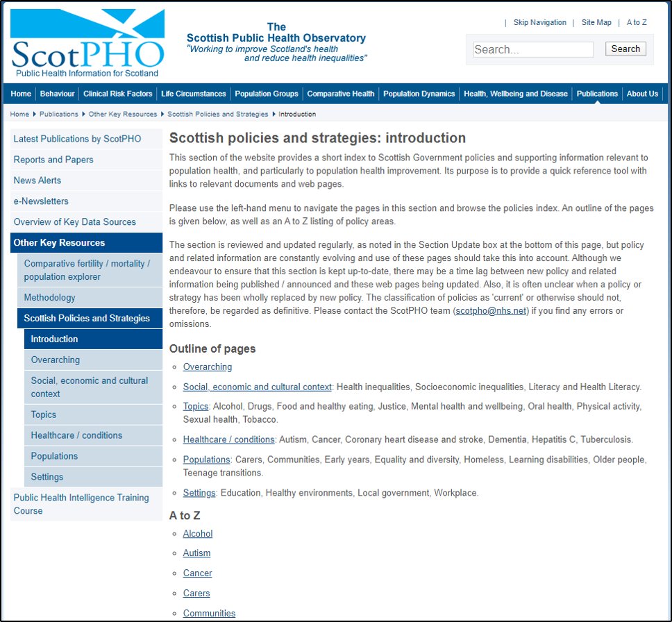Go to Home in navigation bar

[x=21, y=94]
